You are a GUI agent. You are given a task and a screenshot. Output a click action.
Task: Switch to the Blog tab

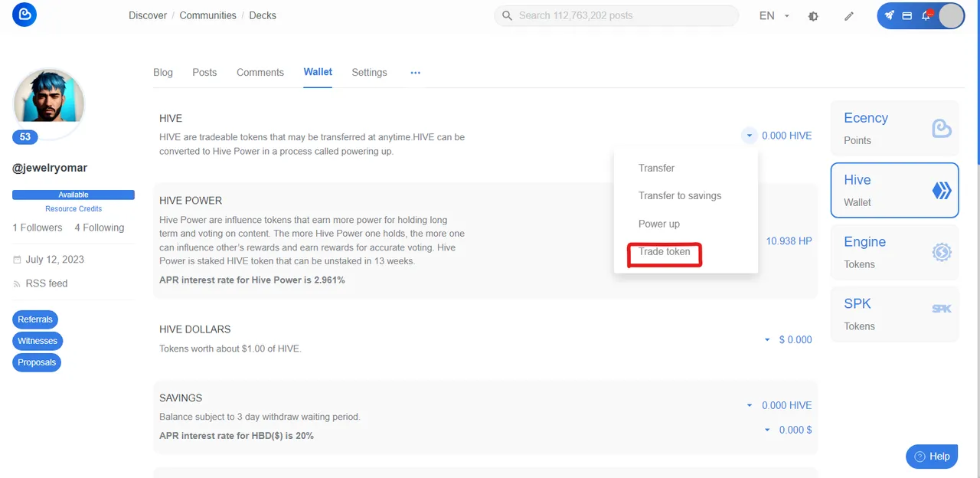tap(163, 72)
